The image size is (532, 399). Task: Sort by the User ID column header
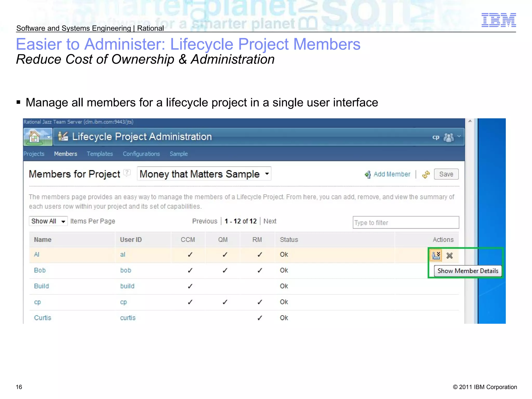click(x=131, y=240)
